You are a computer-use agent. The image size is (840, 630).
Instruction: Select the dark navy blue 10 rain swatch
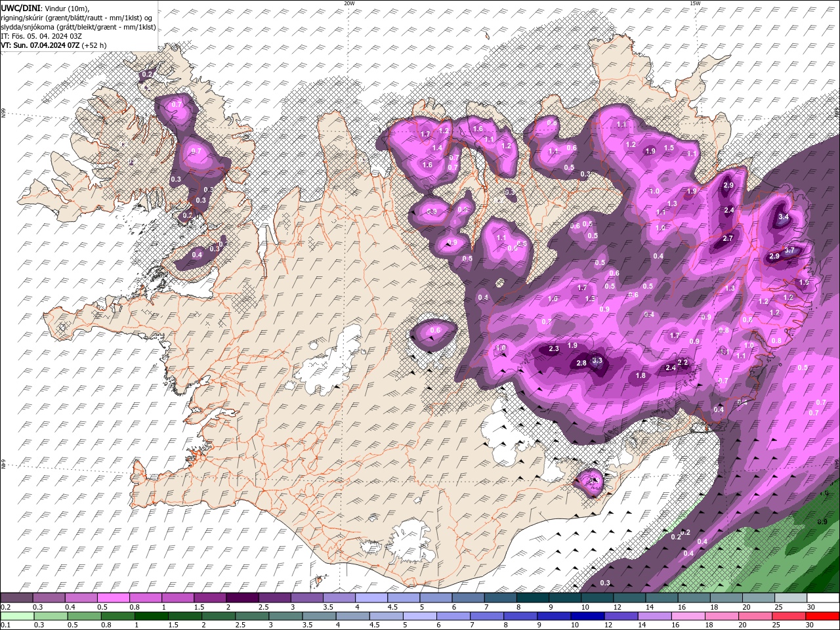pyautogui.click(x=587, y=616)
